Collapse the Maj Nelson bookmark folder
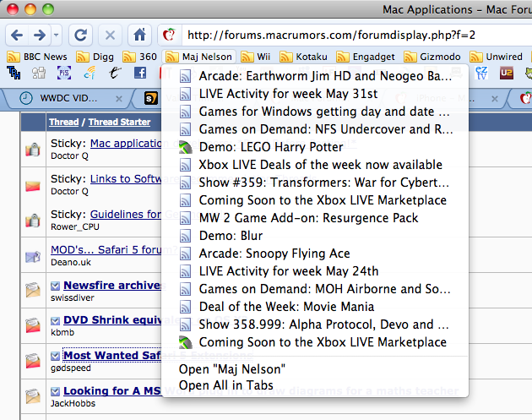532x420 pixels. click(199, 57)
